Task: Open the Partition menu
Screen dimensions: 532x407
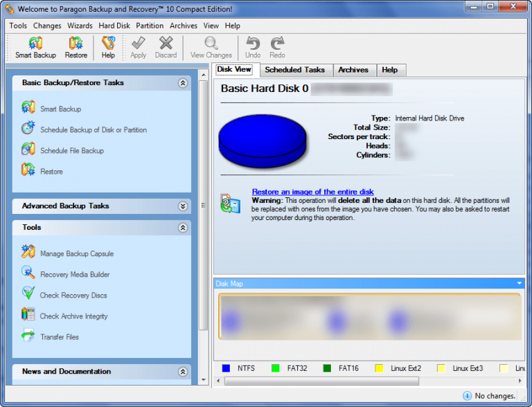Action: tap(150, 26)
